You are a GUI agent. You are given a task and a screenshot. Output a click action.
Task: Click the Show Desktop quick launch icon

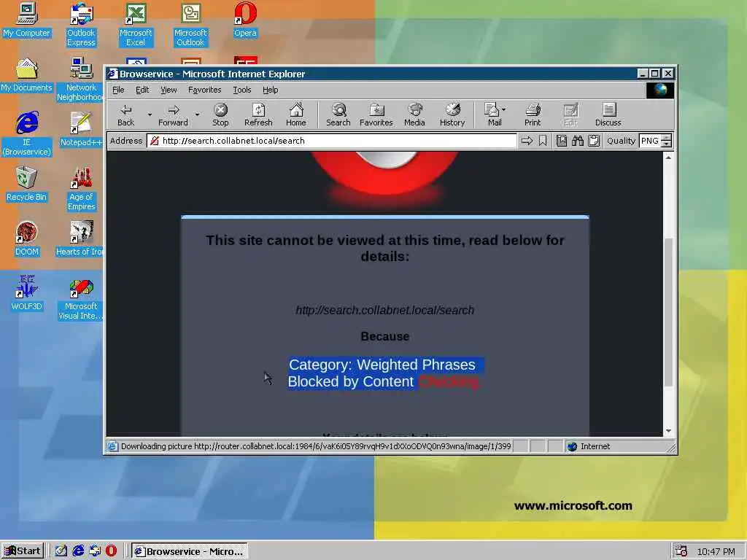[x=61, y=551]
